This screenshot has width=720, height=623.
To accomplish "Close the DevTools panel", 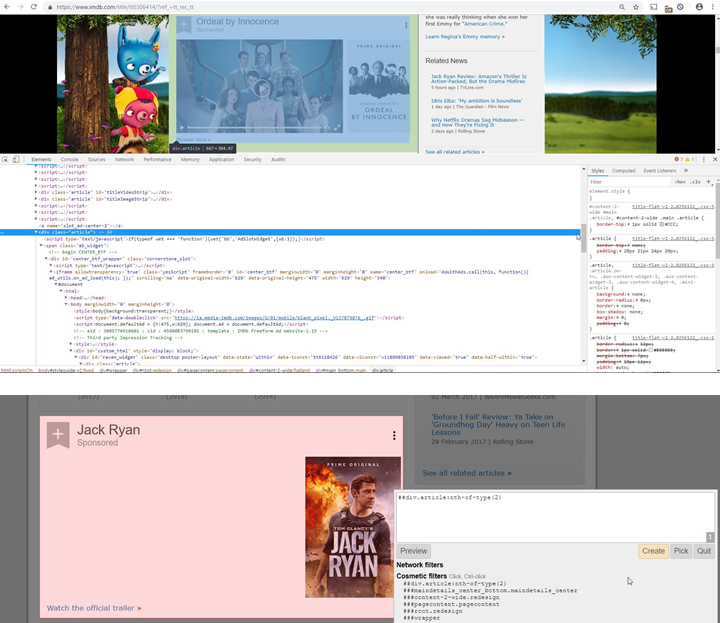I will pyautogui.click(x=715, y=159).
